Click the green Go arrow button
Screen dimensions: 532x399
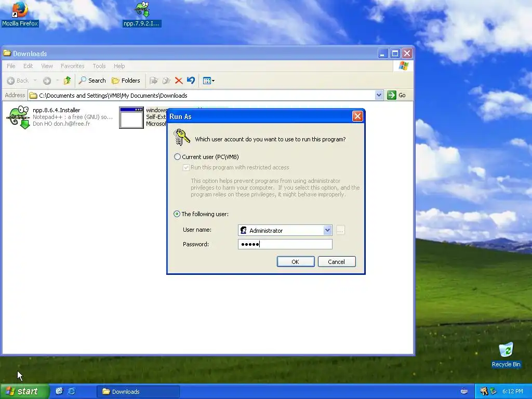(392, 95)
